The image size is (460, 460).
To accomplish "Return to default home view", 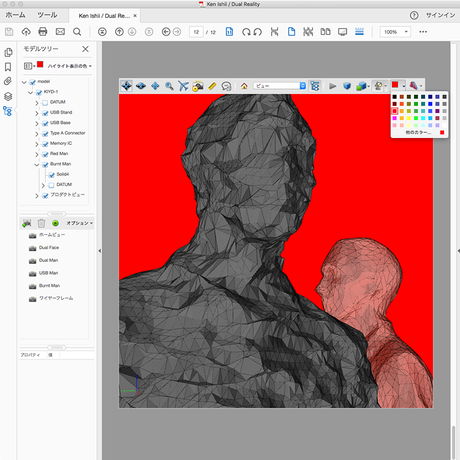I will point(244,86).
